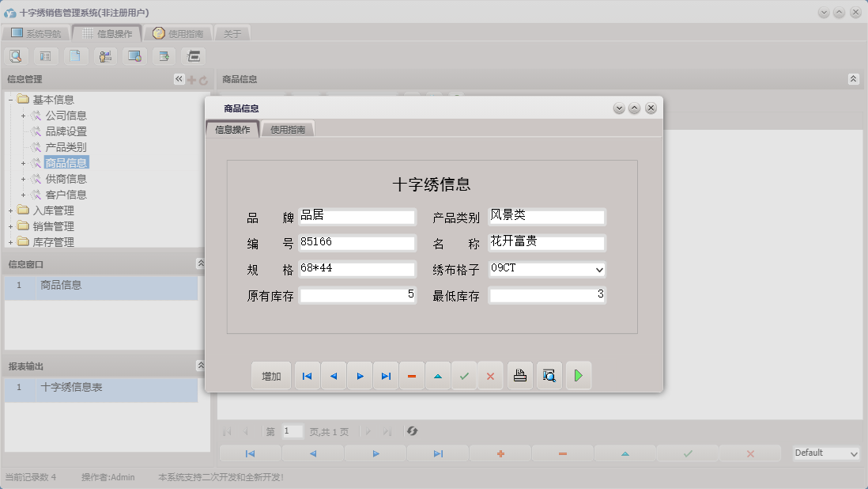This screenshot has height=489, width=868.
Task: Click the report list icon on the toolbar
Action: point(45,56)
